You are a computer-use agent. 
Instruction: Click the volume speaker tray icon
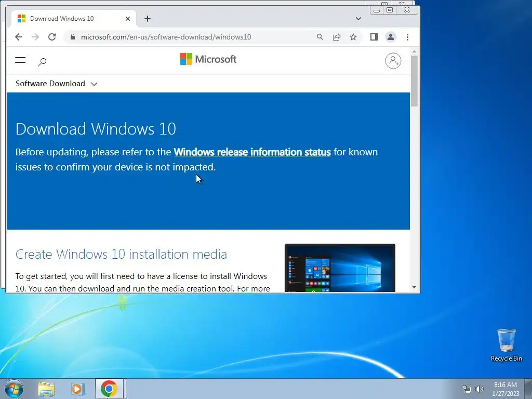tap(480, 389)
